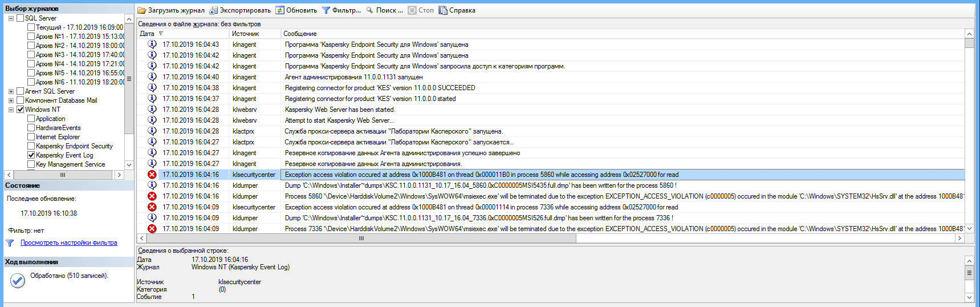The width and height of the screenshot is (980, 307).
Task: Click error icon of klsecuritycenter 16:04:09 row
Action: 152,207
